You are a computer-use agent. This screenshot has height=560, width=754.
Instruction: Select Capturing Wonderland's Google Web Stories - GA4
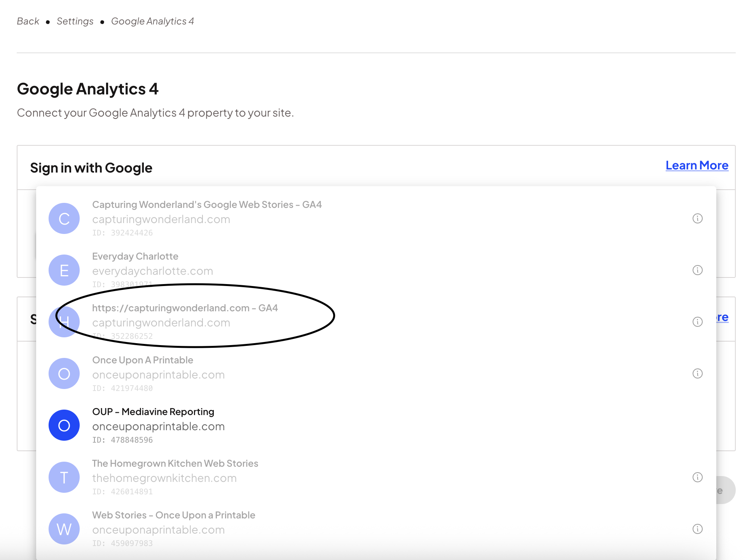pos(207,205)
